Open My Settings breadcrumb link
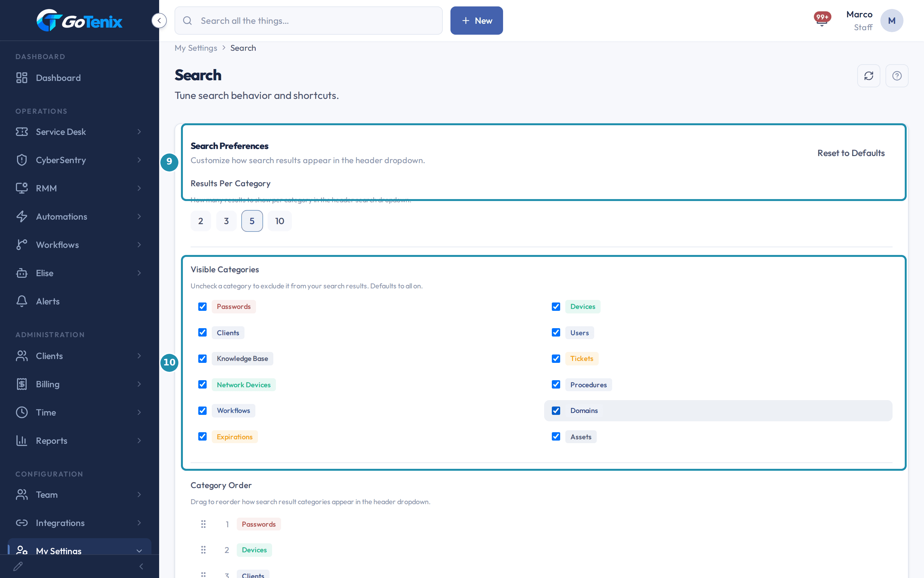Image resolution: width=924 pixels, height=578 pixels. 196,48
